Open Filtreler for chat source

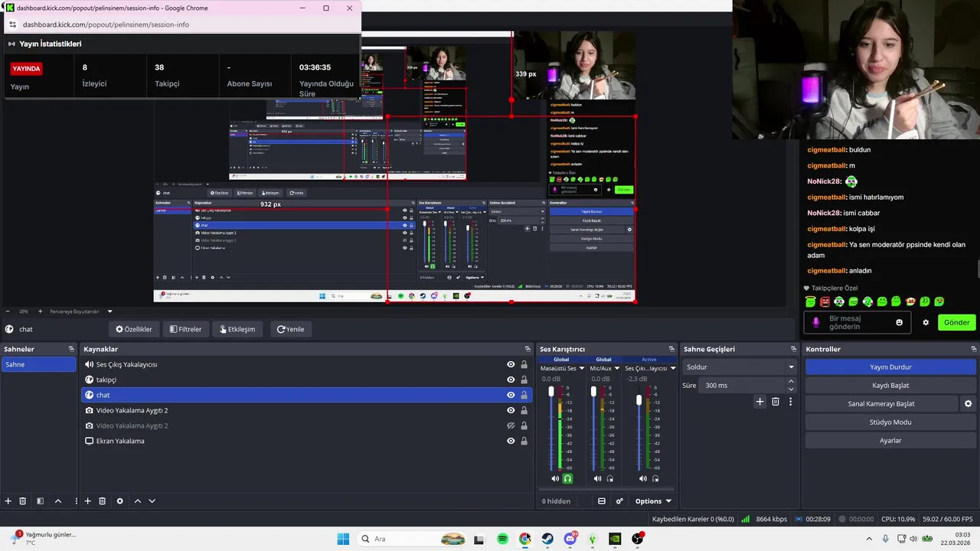point(185,329)
